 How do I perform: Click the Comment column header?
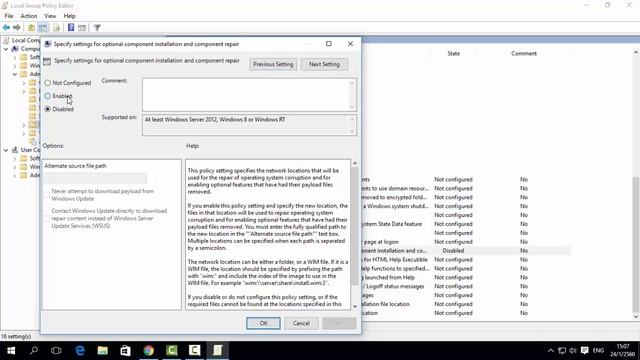(524, 53)
